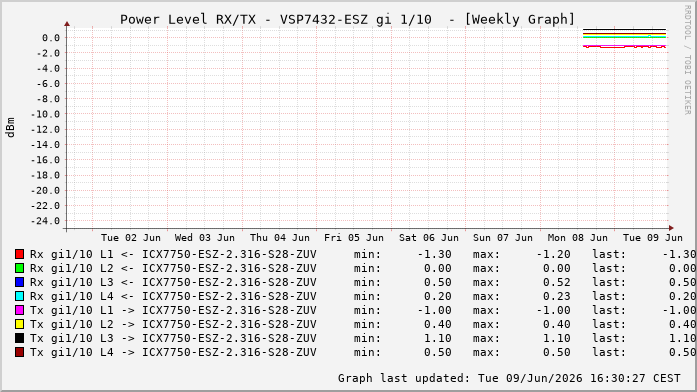This screenshot has width=697, height=392.
Task: Click the dark red Tx L4 legend swatch
Action: coord(20,352)
